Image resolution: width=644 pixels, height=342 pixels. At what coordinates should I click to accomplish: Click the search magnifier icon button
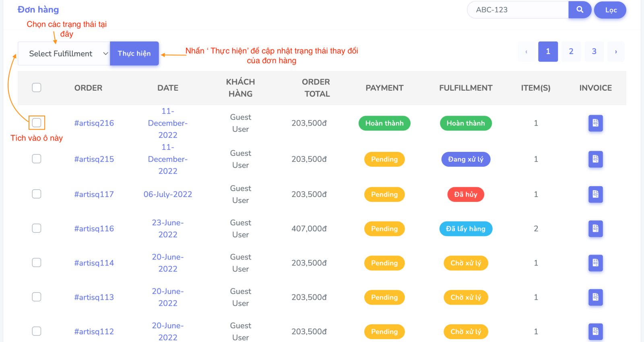580,10
